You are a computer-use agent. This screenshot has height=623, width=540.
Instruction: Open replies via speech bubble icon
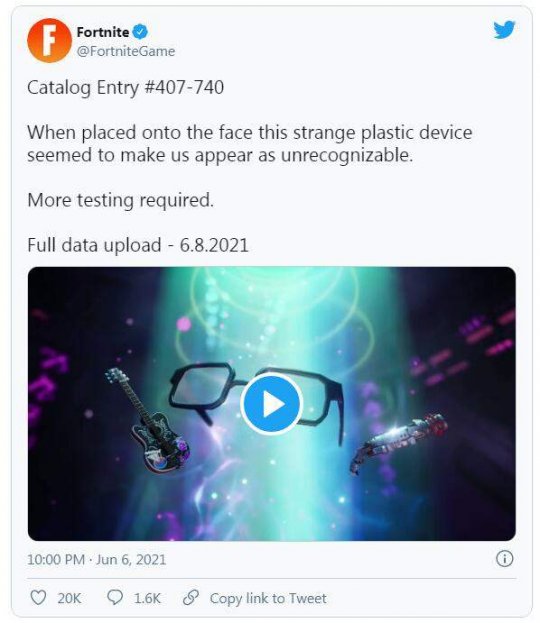pyautogui.click(x=115, y=597)
